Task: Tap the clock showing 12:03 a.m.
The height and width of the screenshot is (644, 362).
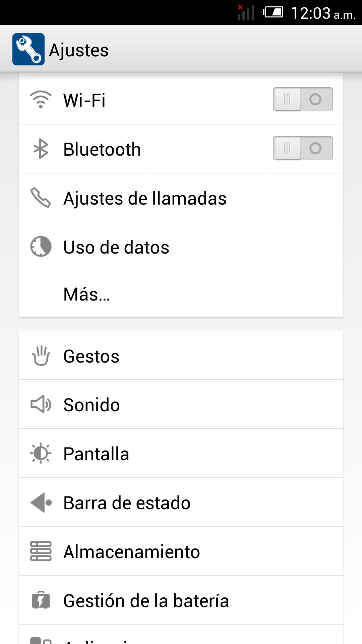Action: point(323,13)
